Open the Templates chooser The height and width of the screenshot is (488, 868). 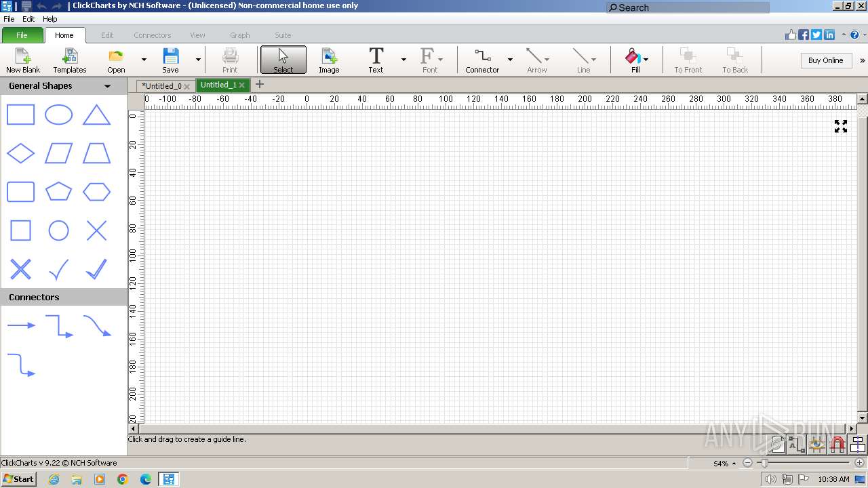click(x=70, y=60)
